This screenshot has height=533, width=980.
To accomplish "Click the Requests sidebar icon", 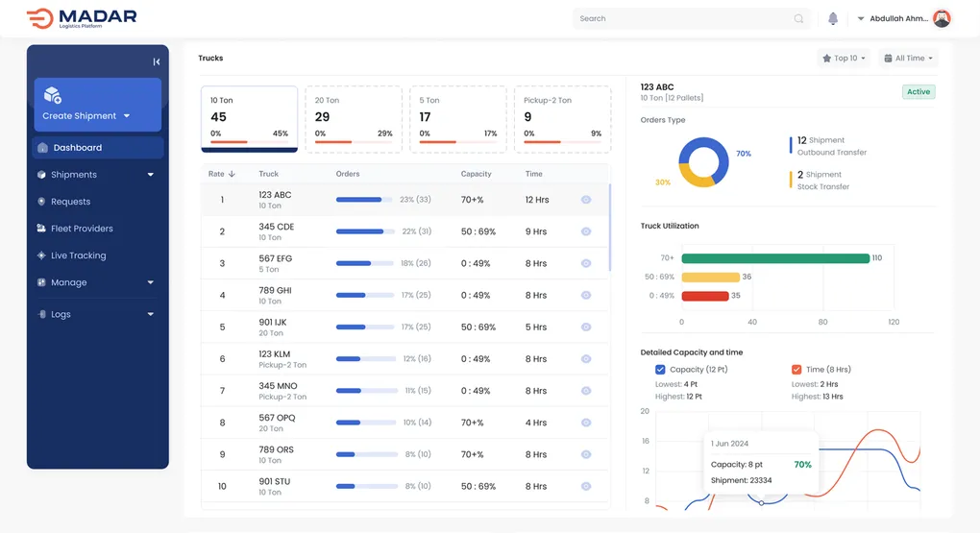I will [41, 202].
